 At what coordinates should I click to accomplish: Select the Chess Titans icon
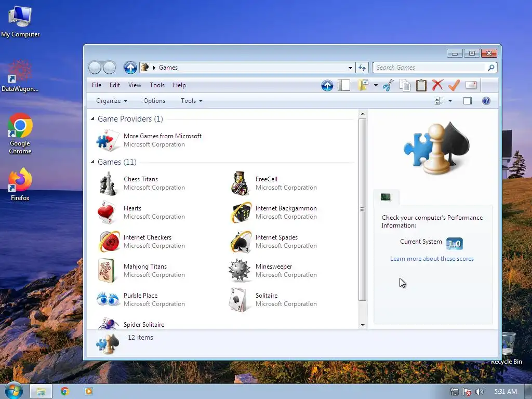(108, 183)
